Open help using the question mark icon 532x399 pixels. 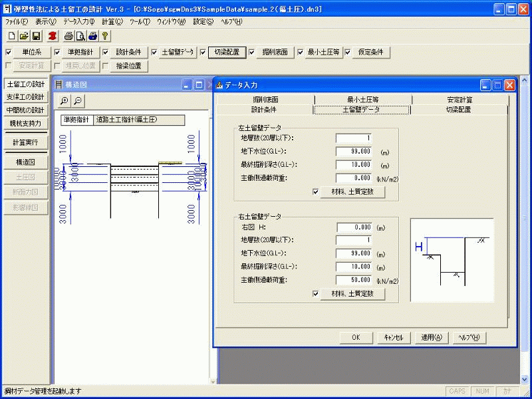click(104, 38)
